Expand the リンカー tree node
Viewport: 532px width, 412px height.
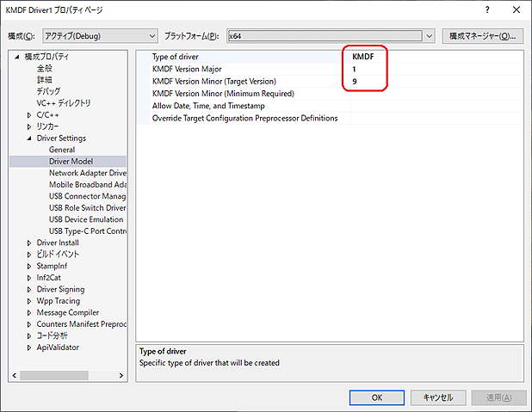29,126
